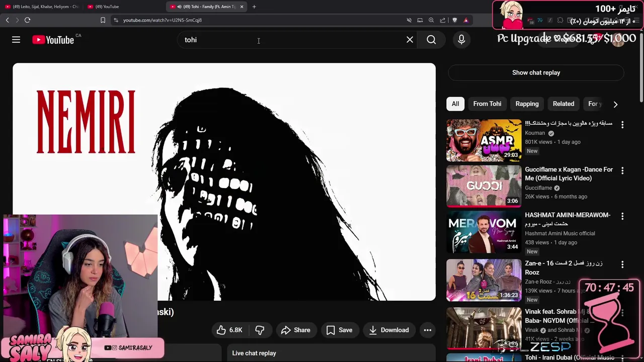Click the crossed-out eye icon in address bar
The width and height of the screenshot is (644, 362).
pos(409,20)
